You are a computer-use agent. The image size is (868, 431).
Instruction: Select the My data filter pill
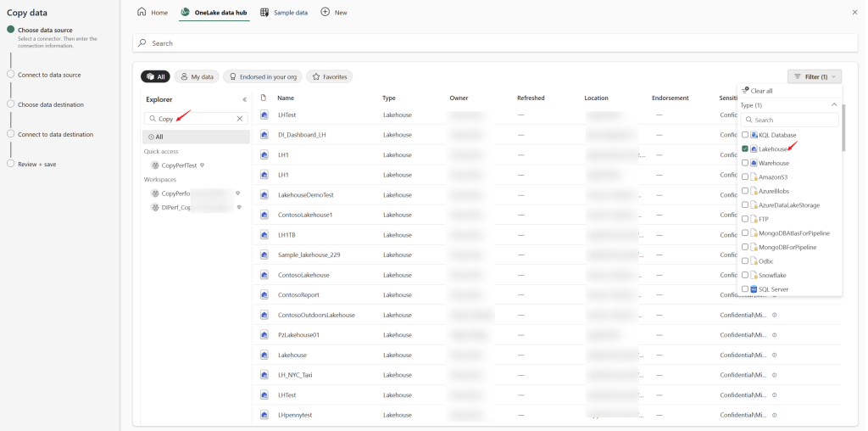pyautogui.click(x=197, y=77)
